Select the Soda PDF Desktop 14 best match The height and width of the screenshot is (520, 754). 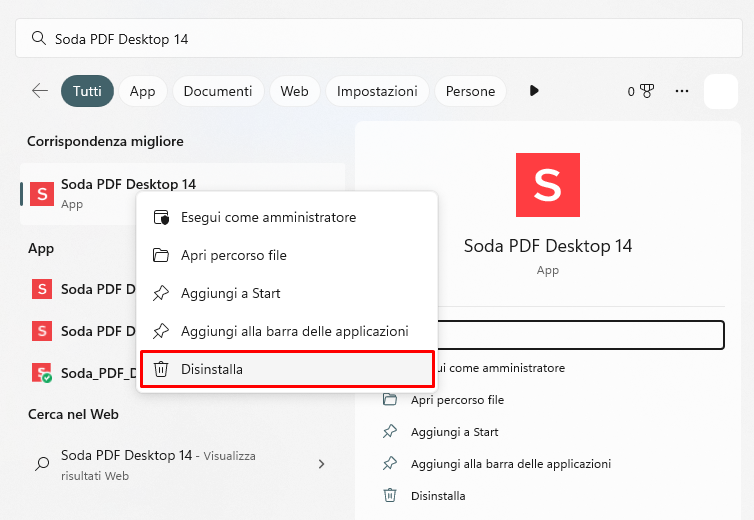click(x=183, y=194)
